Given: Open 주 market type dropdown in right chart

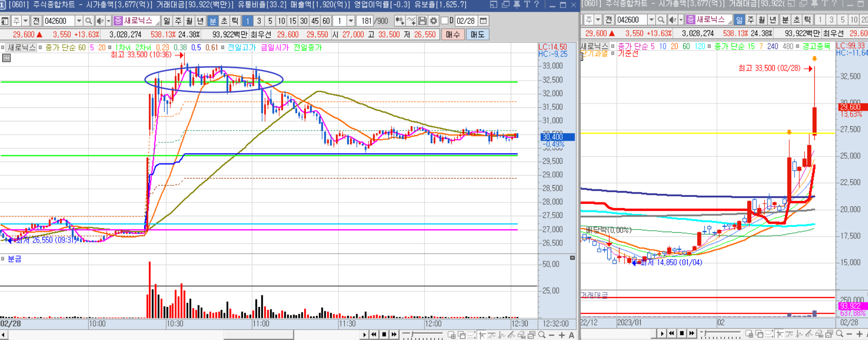Looking at the screenshot, I should (598, 20).
